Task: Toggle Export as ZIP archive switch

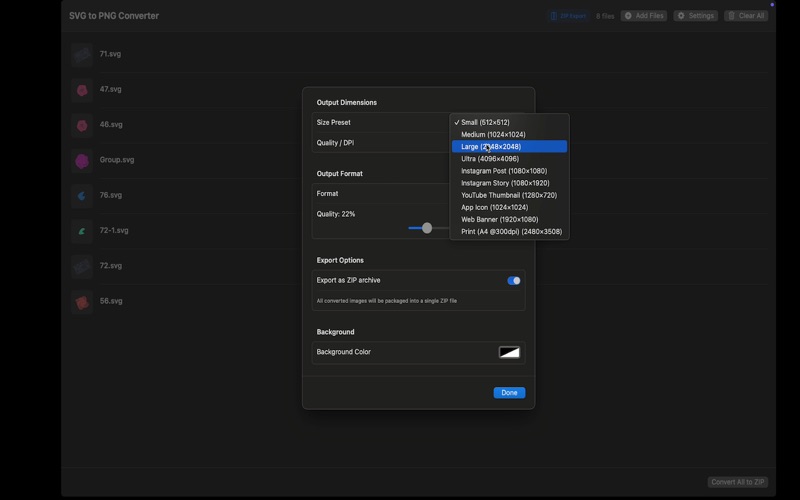Action: 514,281
